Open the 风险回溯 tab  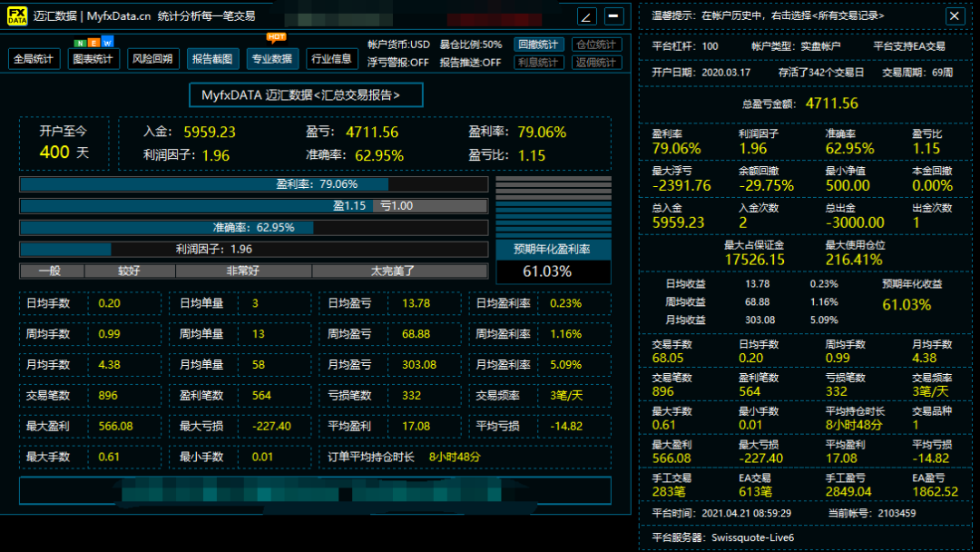point(153,59)
